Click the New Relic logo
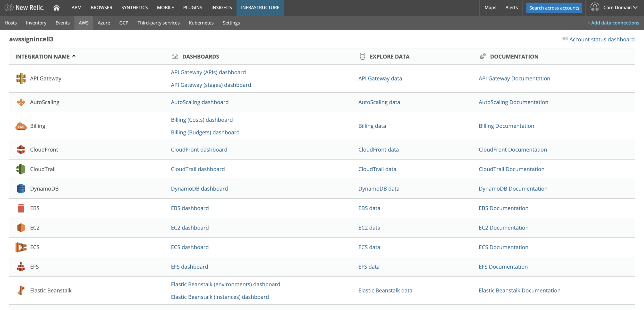This screenshot has width=644, height=310. [24, 8]
